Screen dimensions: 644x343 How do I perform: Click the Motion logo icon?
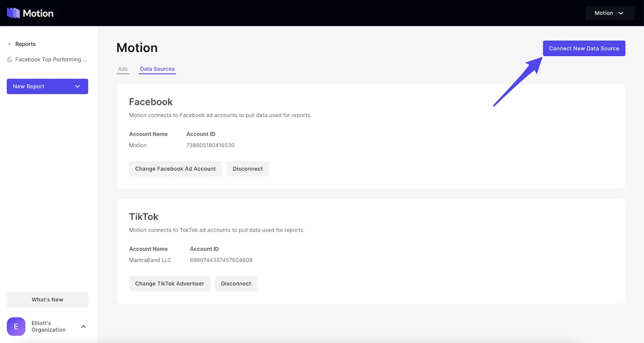13,13
